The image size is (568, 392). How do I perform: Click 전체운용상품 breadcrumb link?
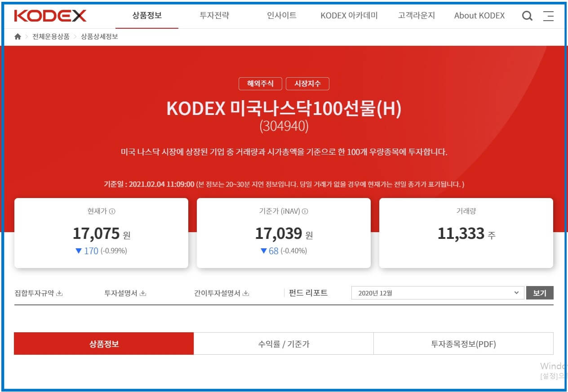point(51,37)
